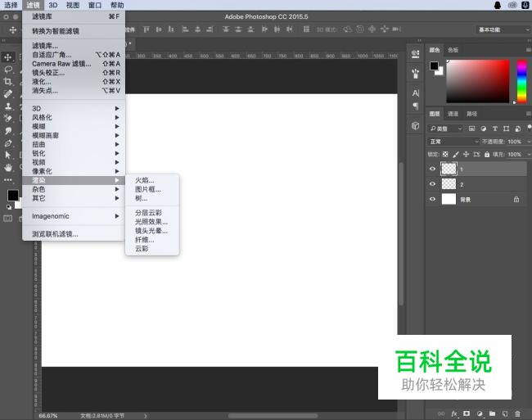Click the red color picker field
The width and height of the screenshot is (532, 420).
point(478,81)
